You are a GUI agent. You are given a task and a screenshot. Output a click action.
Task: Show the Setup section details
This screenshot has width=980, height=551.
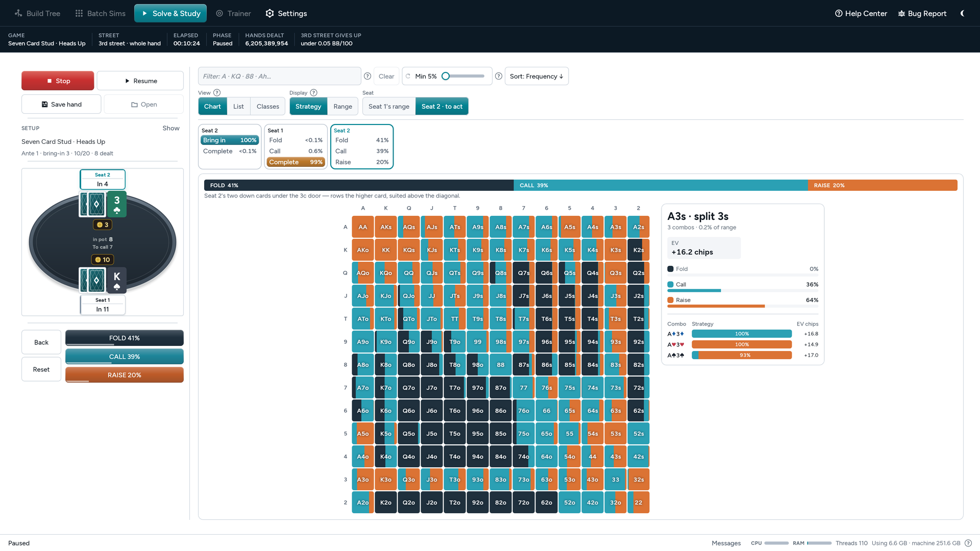(x=171, y=128)
